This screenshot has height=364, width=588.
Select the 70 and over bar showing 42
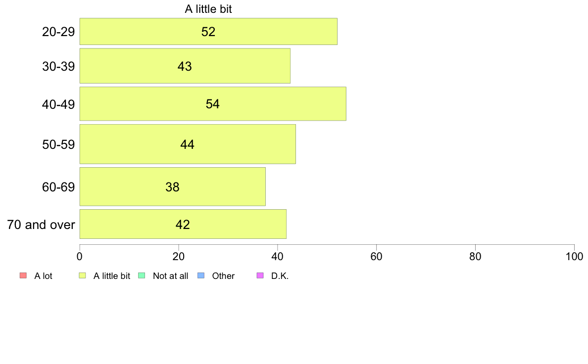(183, 224)
